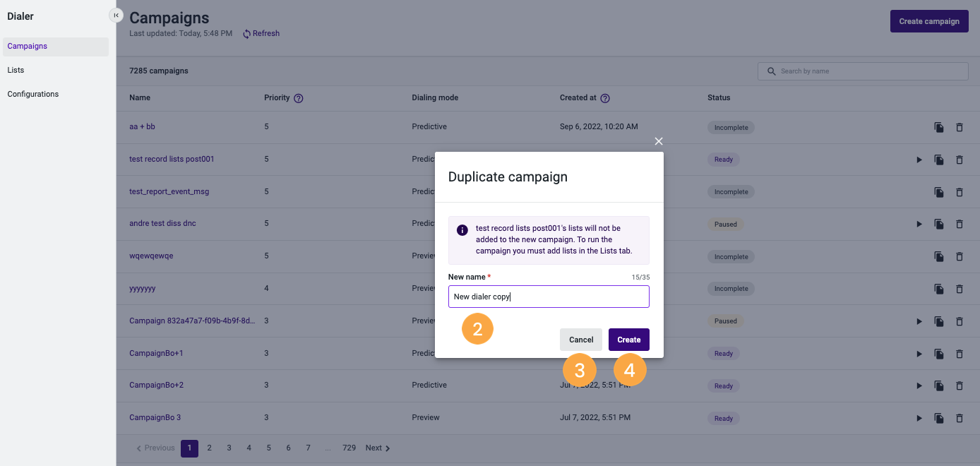
Task: Click the trash icon for wqewqewqe campaign
Action: 960,256
